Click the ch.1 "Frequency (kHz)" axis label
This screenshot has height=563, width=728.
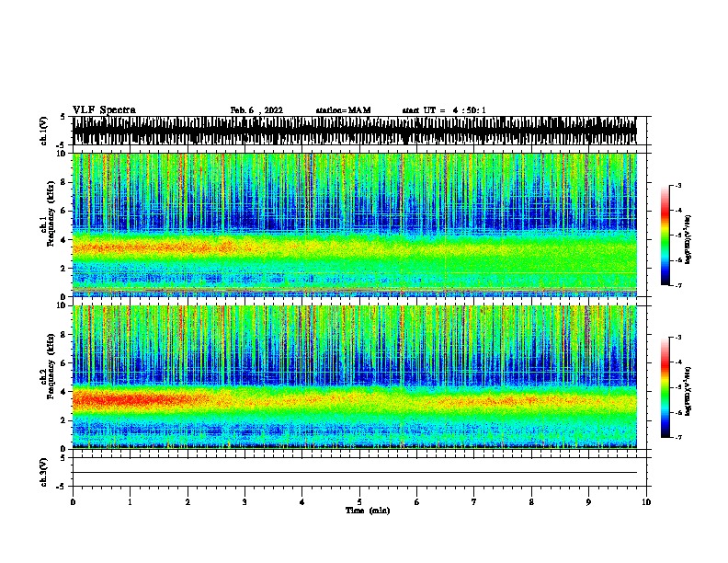(x=51, y=213)
